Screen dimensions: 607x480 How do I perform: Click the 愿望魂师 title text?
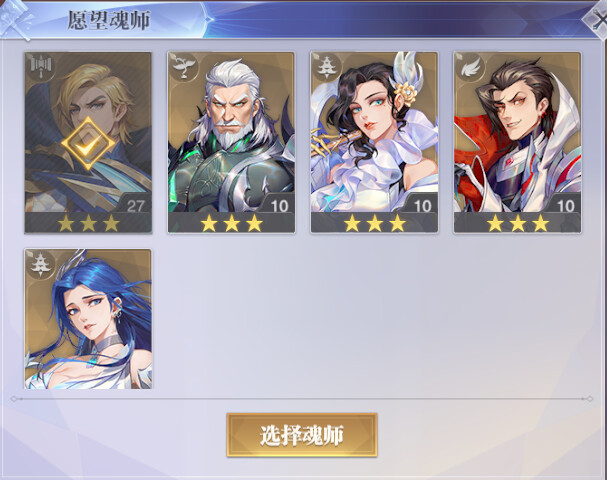109,20
